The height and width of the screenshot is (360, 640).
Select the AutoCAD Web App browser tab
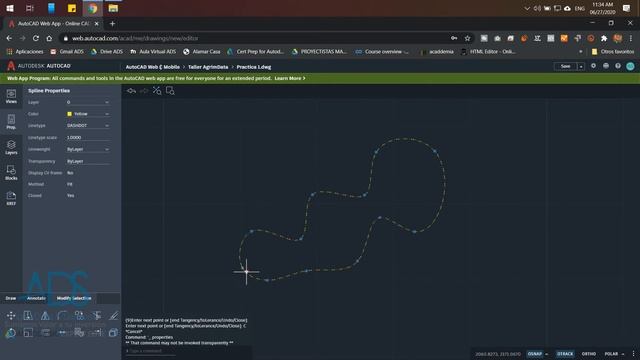pyautogui.click(x=53, y=24)
